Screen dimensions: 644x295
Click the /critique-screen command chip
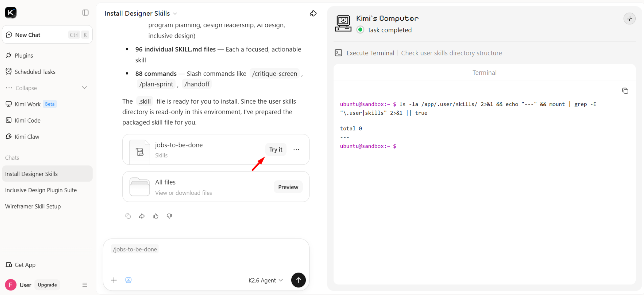pos(275,74)
